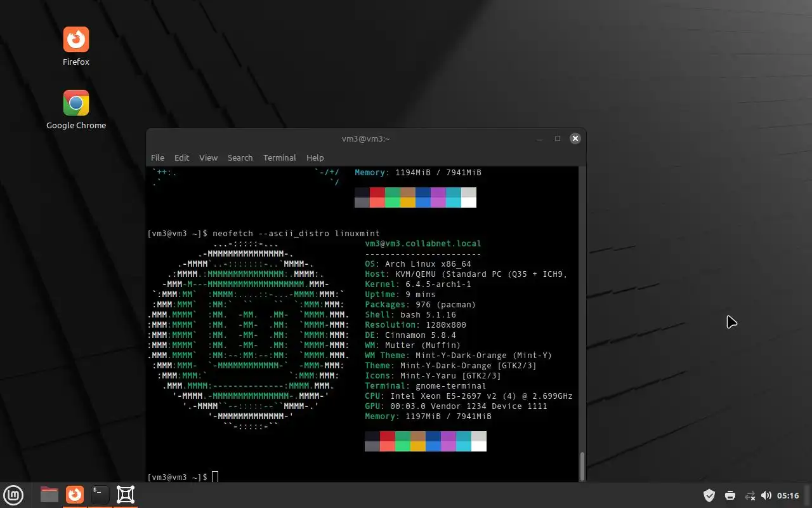Launch Firefox from the bottom panel
This screenshot has width=812, height=508.
coord(75,495)
